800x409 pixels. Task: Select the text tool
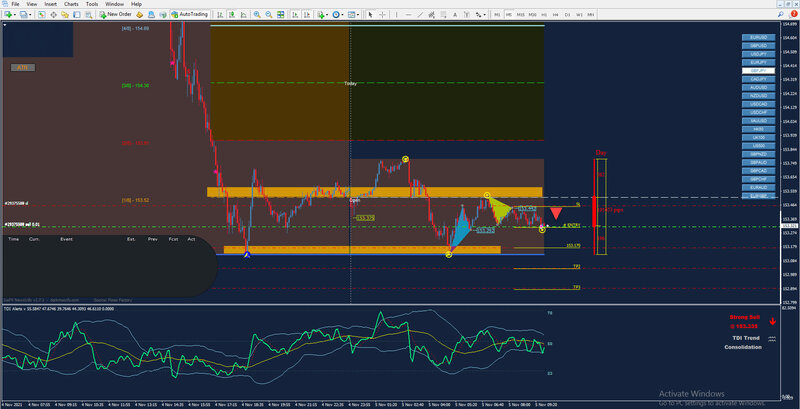455,14
